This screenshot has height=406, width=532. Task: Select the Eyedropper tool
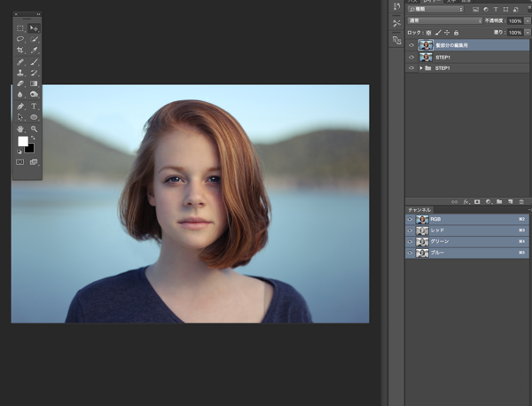(x=34, y=51)
